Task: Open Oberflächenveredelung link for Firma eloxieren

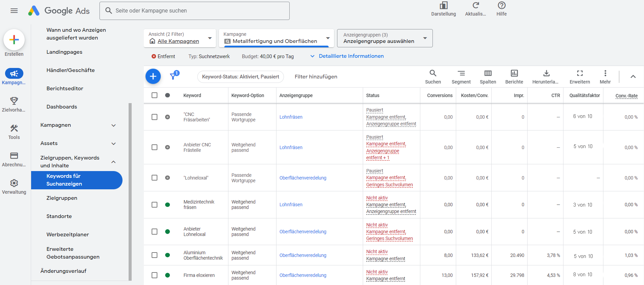Action: (303, 275)
